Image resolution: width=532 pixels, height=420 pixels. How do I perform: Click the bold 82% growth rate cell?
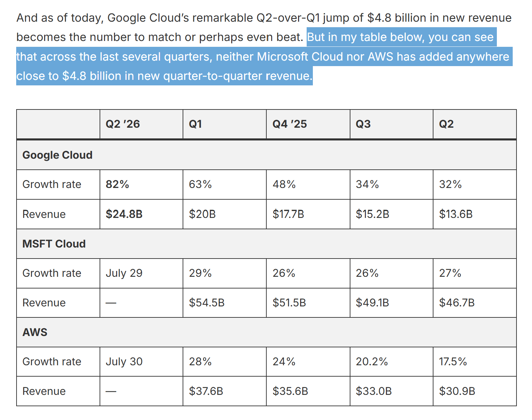(141, 185)
